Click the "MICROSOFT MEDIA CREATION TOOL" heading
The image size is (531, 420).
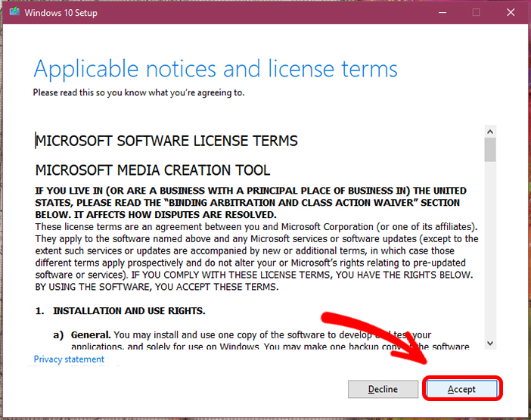(x=153, y=170)
